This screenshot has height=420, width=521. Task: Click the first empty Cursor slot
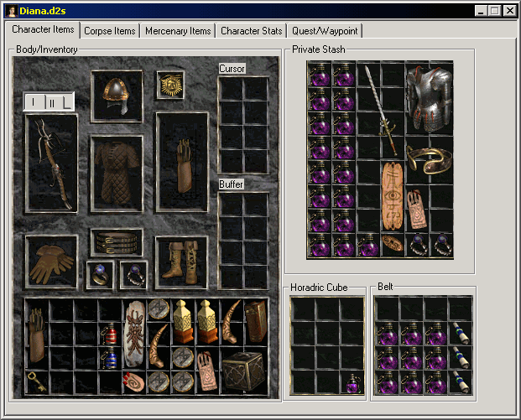point(232,89)
